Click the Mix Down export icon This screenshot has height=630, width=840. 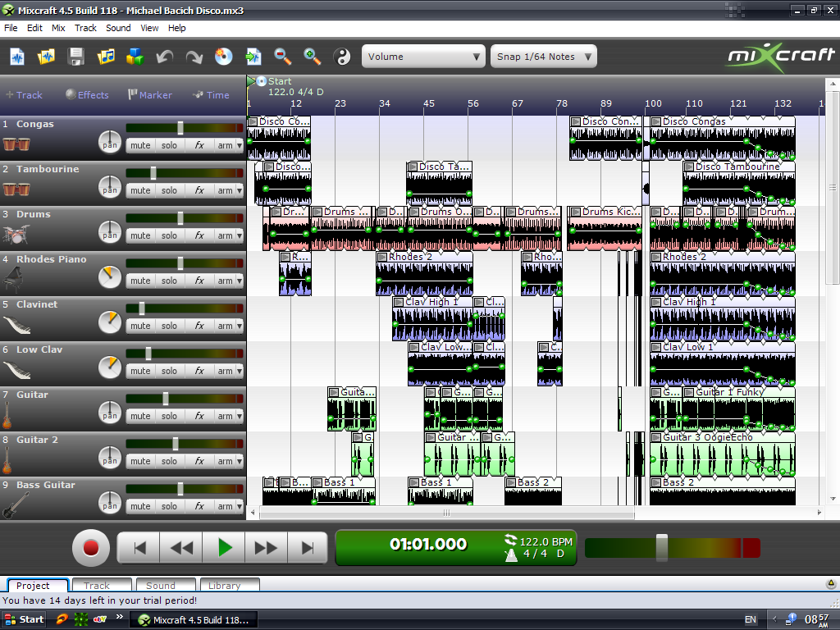pos(253,57)
